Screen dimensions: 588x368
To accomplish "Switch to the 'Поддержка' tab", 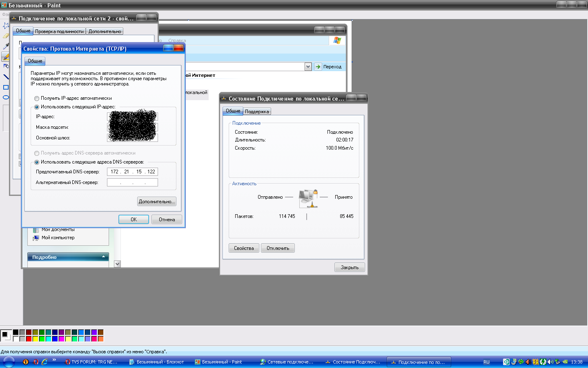I will click(257, 112).
